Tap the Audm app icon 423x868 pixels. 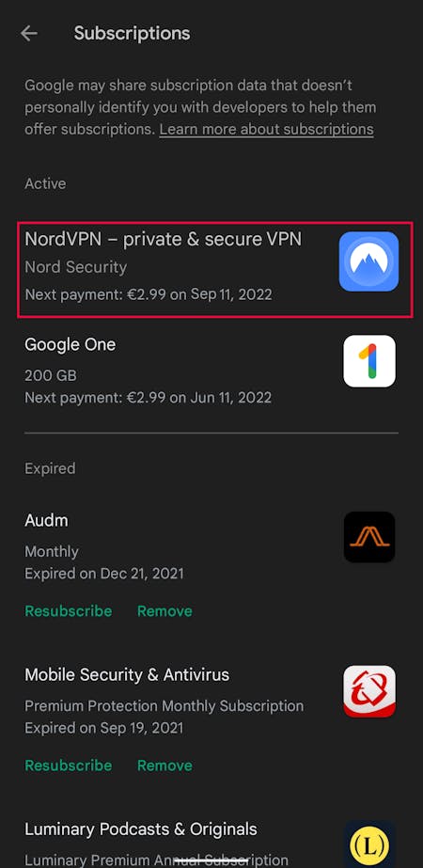369,537
